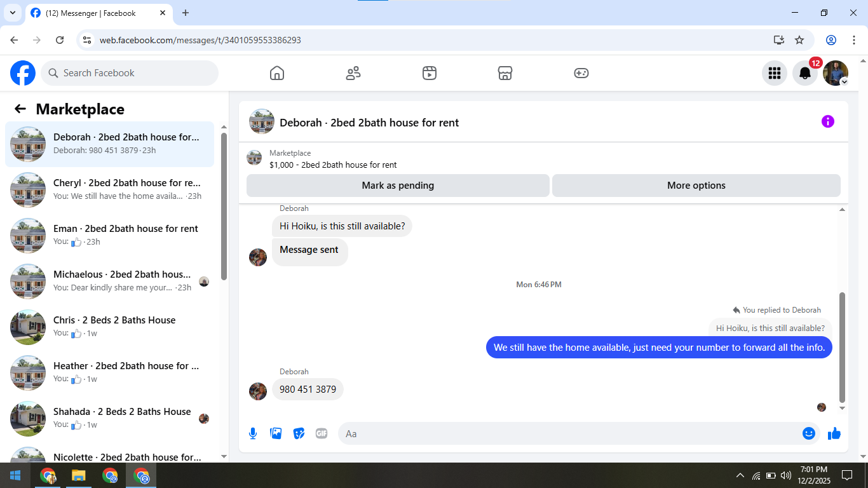Click the blue 'We still have the home available' message
The width and height of the screenshot is (868, 488).
pos(659,348)
